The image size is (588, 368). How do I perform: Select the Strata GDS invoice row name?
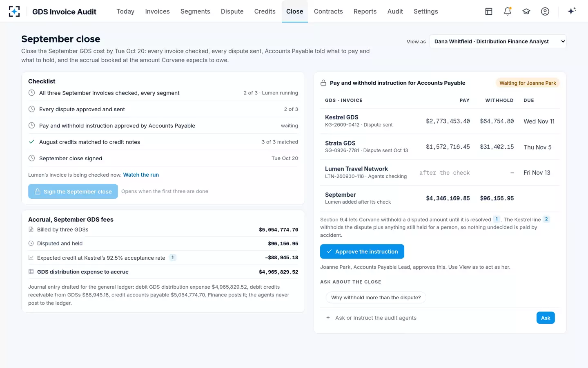340,143
